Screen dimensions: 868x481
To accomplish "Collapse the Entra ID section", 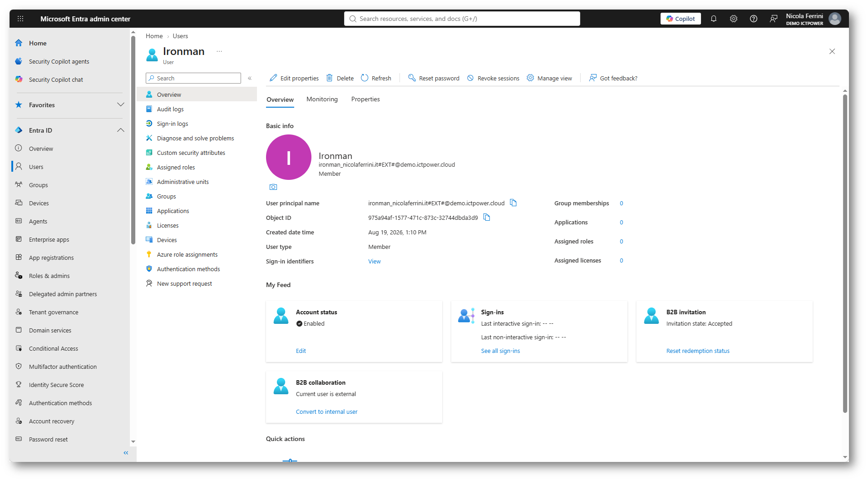I will point(121,130).
